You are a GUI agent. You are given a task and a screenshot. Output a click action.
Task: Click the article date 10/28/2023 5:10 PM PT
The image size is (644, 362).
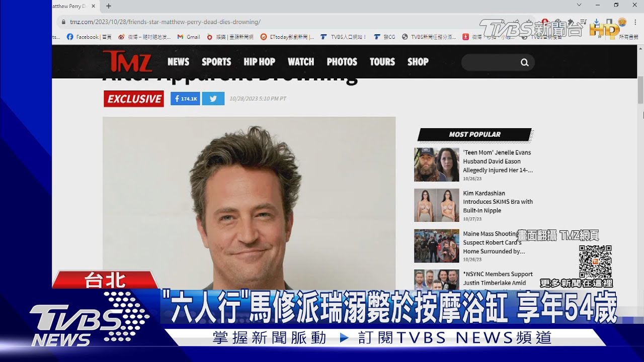tap(258, 99)
